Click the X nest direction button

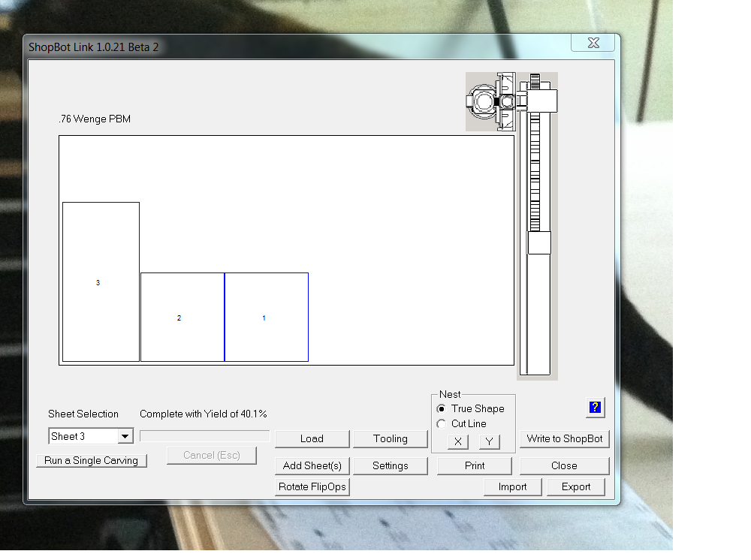point(458,441)
